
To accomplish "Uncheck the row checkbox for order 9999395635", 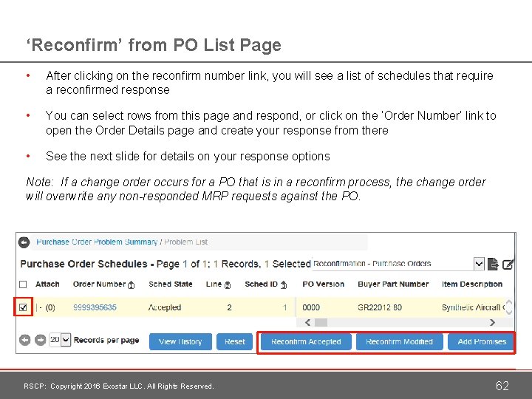I will pyautogui.click(x=23, y=307).
